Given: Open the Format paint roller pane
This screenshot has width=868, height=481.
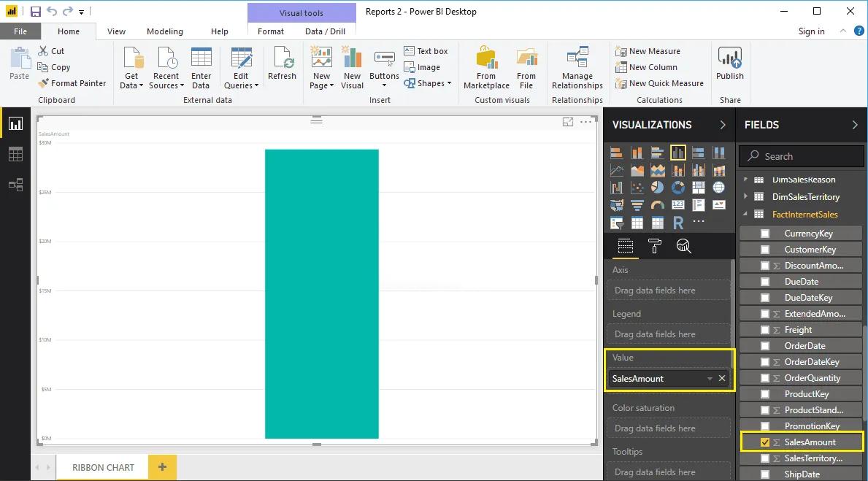Looking at the screenshot, I should (654, 246).
